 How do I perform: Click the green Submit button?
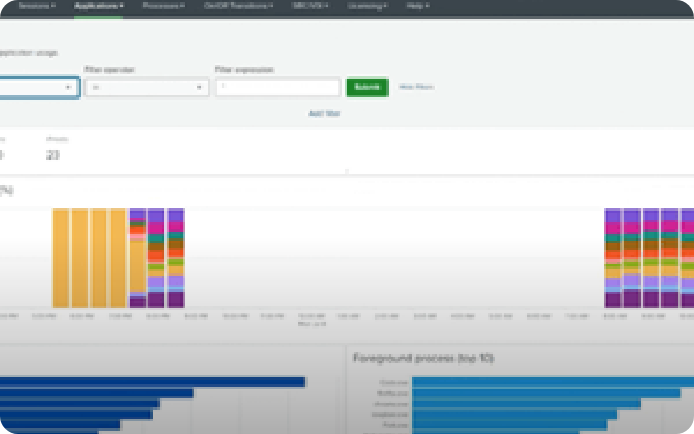click(367, 87)
